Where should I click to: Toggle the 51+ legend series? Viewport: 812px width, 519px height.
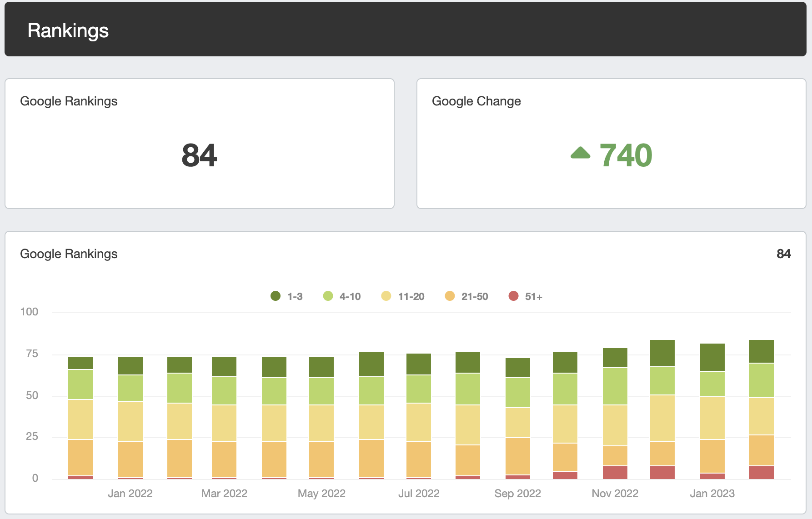click(526, 296)
